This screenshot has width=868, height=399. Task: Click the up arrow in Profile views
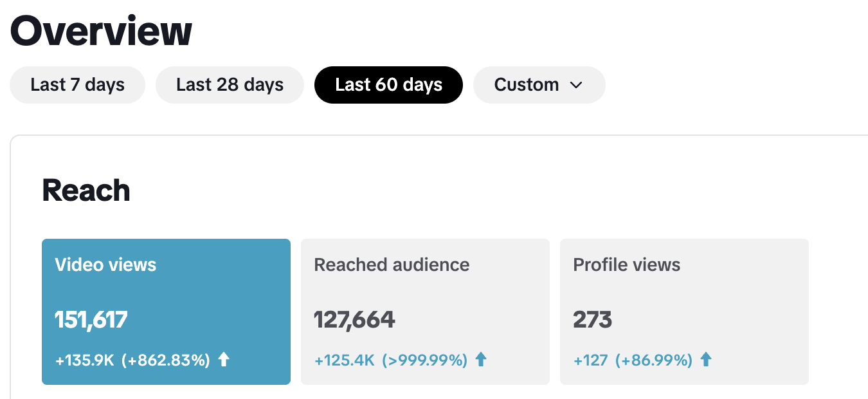(706, 360)
